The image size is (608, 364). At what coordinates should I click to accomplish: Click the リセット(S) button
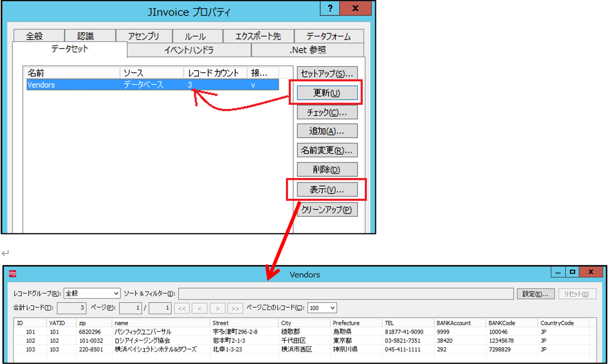577,294
